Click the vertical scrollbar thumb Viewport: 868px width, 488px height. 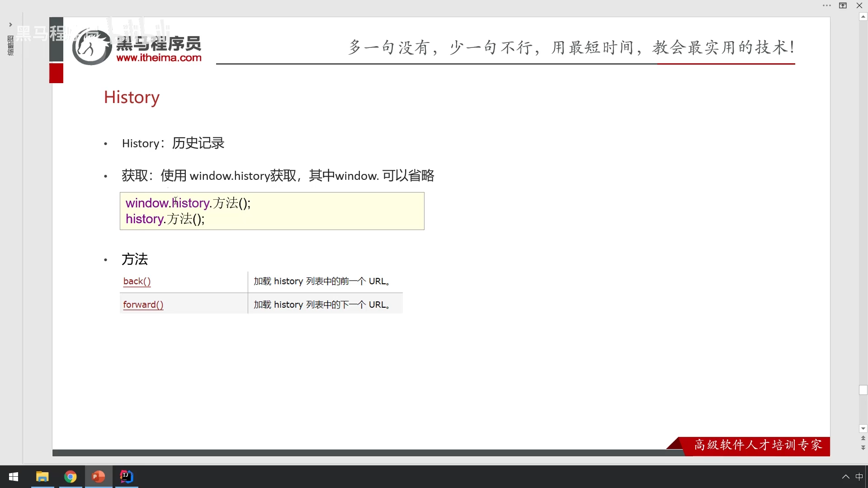(x=863, y=390)
